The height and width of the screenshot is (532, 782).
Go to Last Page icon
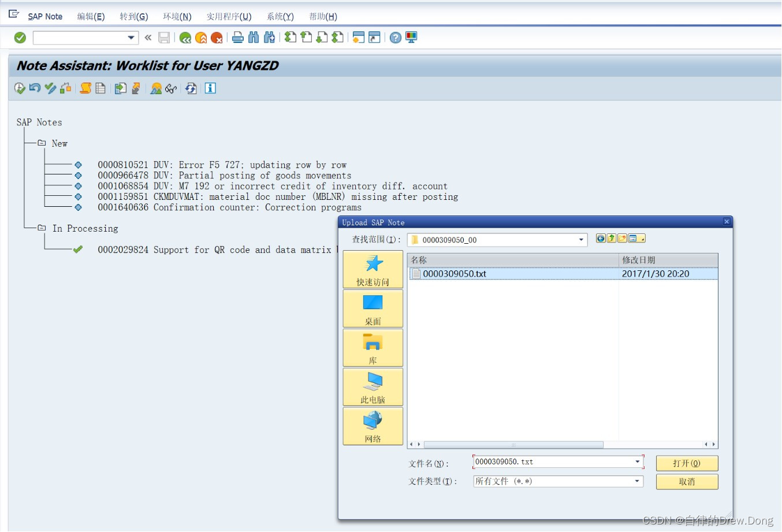(337, 38)
